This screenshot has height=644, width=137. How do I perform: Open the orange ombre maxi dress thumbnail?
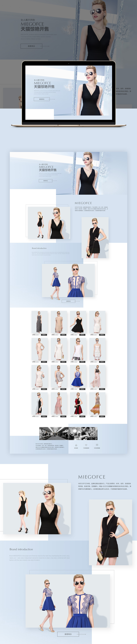coord(97,403)
